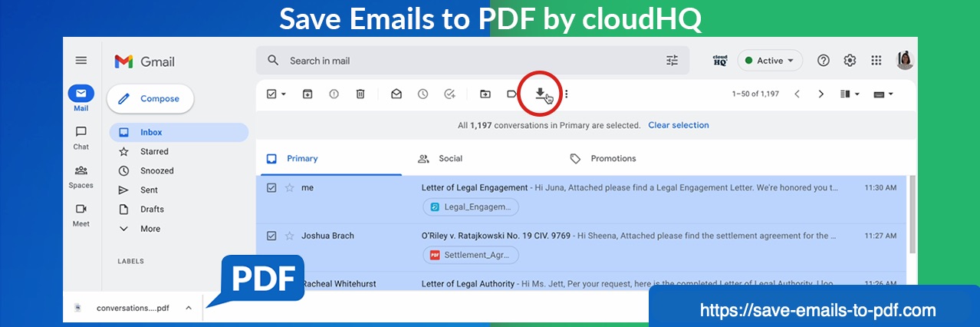980x327 pixels.
Task: Open the Support help icon
Action: pos(824,61)
